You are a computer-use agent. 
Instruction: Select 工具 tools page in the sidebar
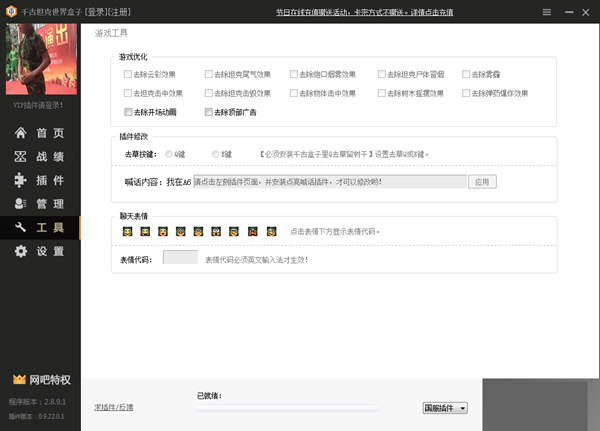click(40, 227)
